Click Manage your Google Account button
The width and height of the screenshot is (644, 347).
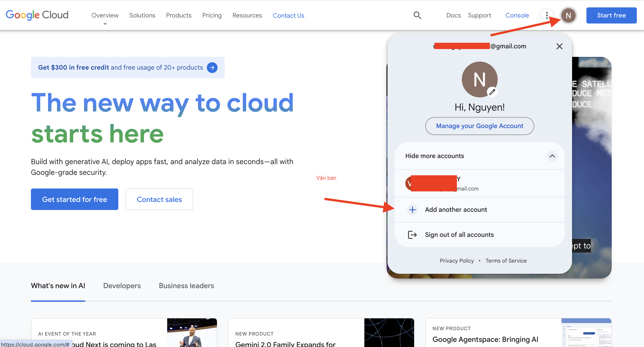click(x=480, y=126)
